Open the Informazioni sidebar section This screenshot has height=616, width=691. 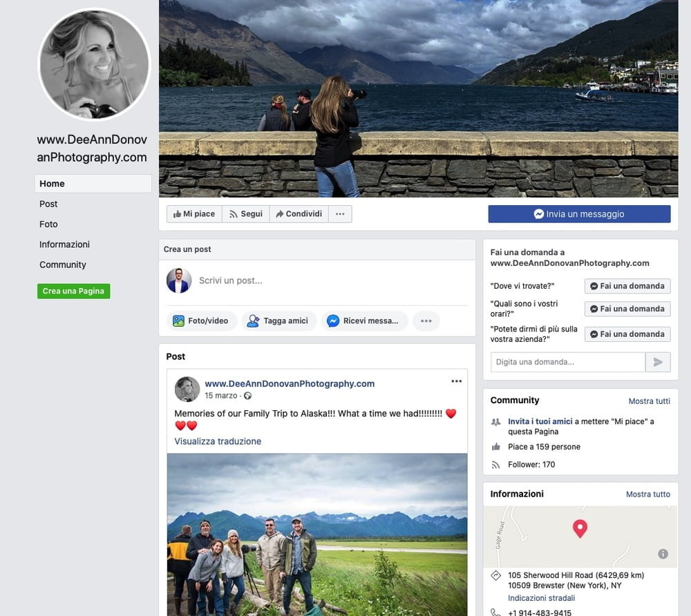click(64, 244)
